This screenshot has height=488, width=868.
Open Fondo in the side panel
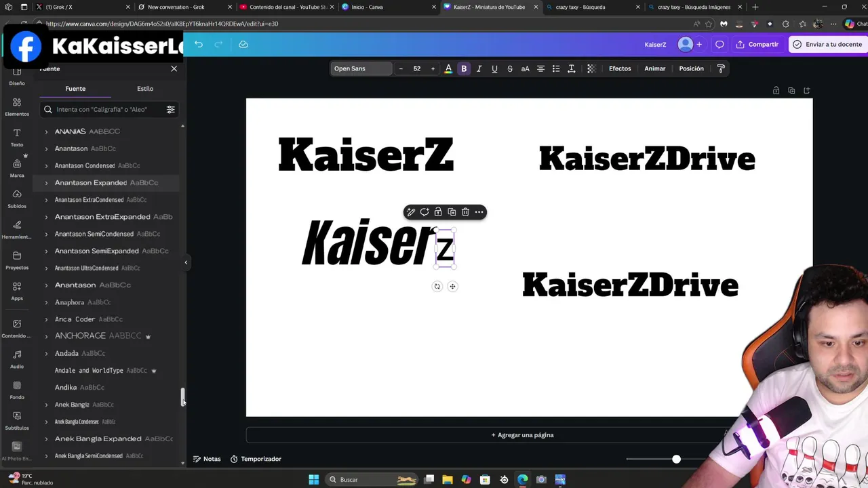pyautogui.click(x=17, y=390)
